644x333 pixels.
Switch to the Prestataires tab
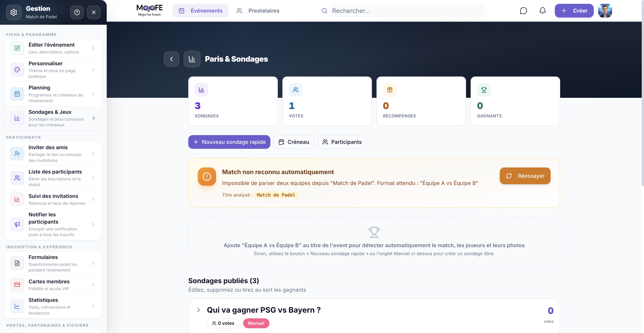(x=258, y=11)
